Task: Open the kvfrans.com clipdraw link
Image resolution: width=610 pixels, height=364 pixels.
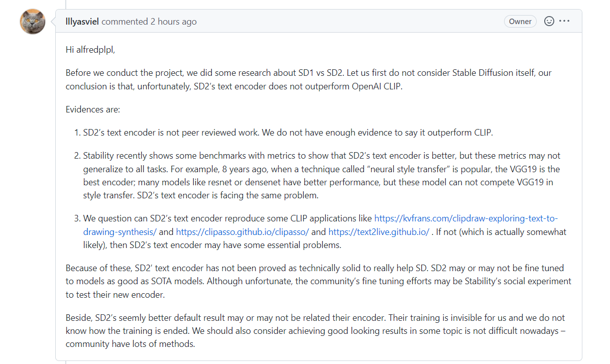Action: [466, 218]
